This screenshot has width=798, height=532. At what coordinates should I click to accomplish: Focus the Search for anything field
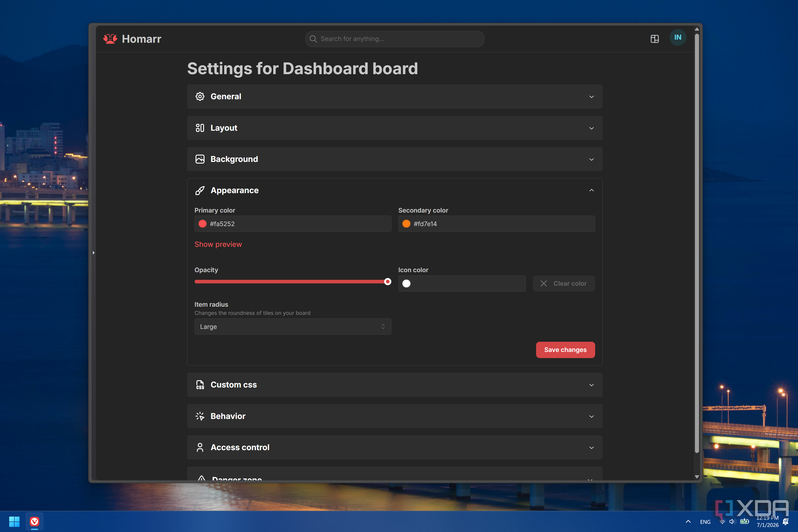(395, 39)
